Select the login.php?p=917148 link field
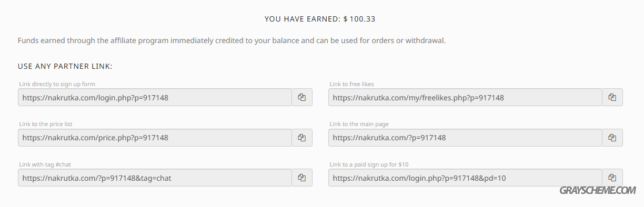 point(155,97)
